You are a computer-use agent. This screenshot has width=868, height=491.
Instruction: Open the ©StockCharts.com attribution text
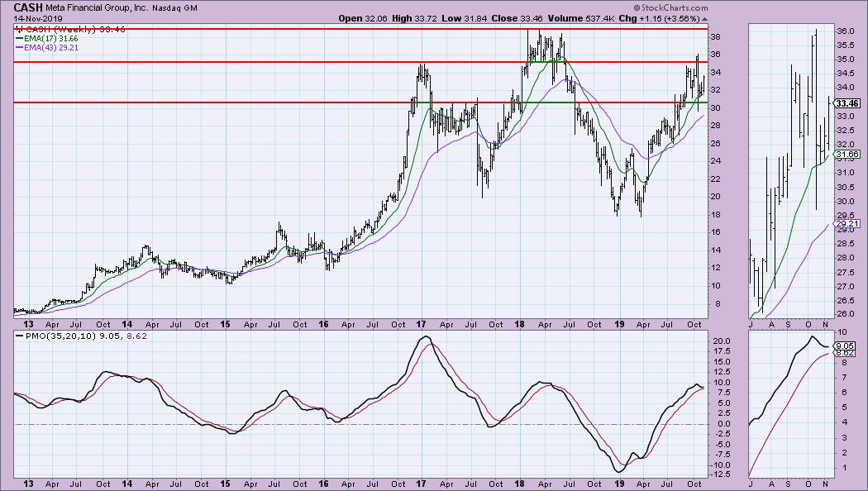tap(670, 7)
